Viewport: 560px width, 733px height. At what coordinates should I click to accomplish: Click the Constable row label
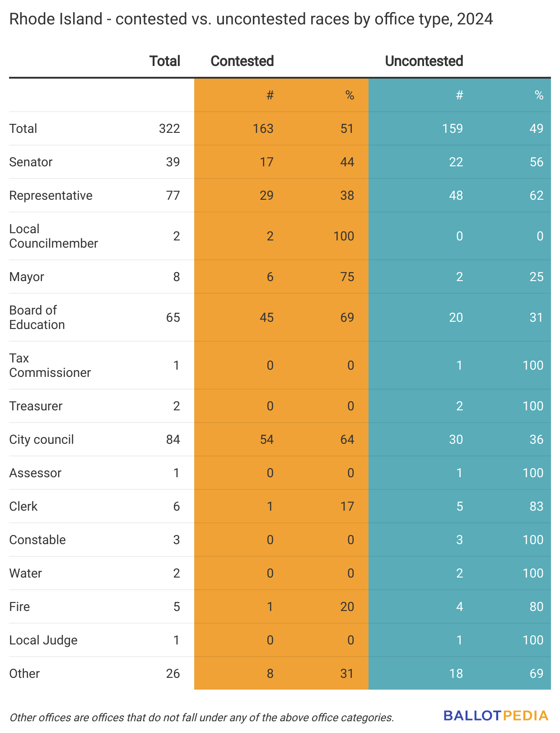click(37, 540)
